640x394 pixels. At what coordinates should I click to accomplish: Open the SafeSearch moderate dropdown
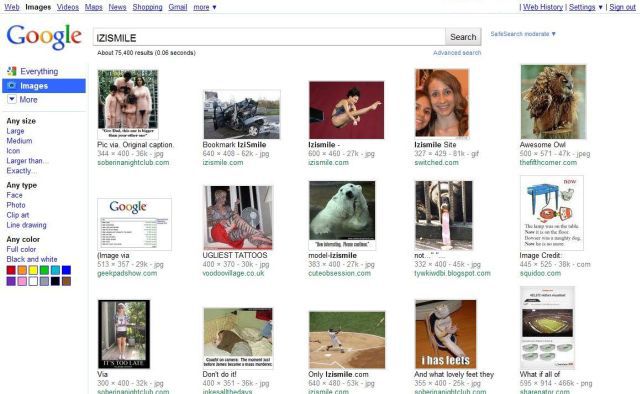click(523, 34)
